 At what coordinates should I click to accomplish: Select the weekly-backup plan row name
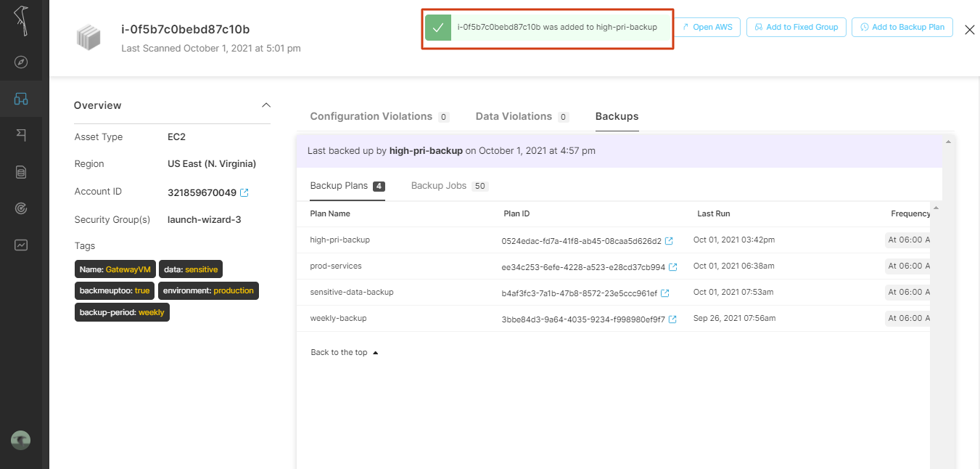point(338,318)
